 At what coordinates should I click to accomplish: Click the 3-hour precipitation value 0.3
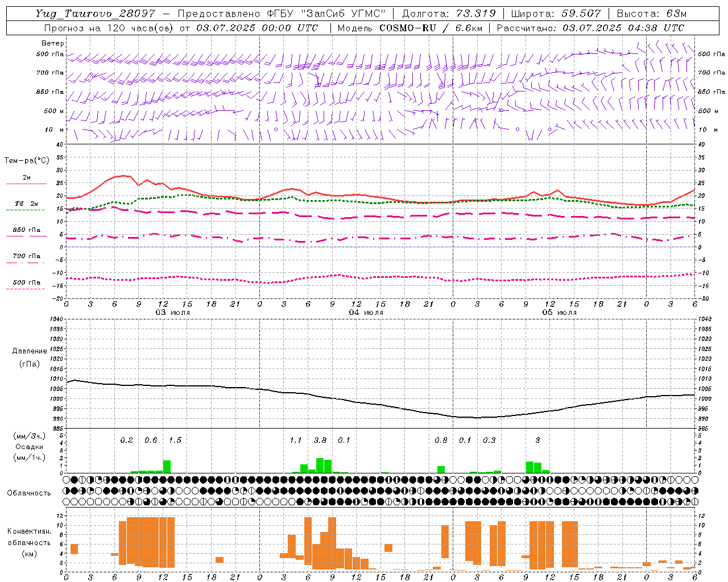tap(489, 440)
